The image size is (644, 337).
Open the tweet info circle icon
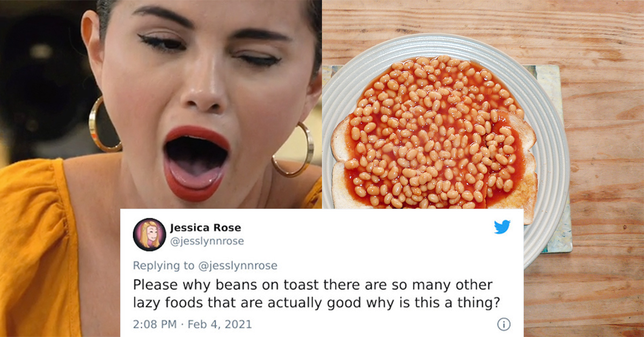[x=503, y=324]
